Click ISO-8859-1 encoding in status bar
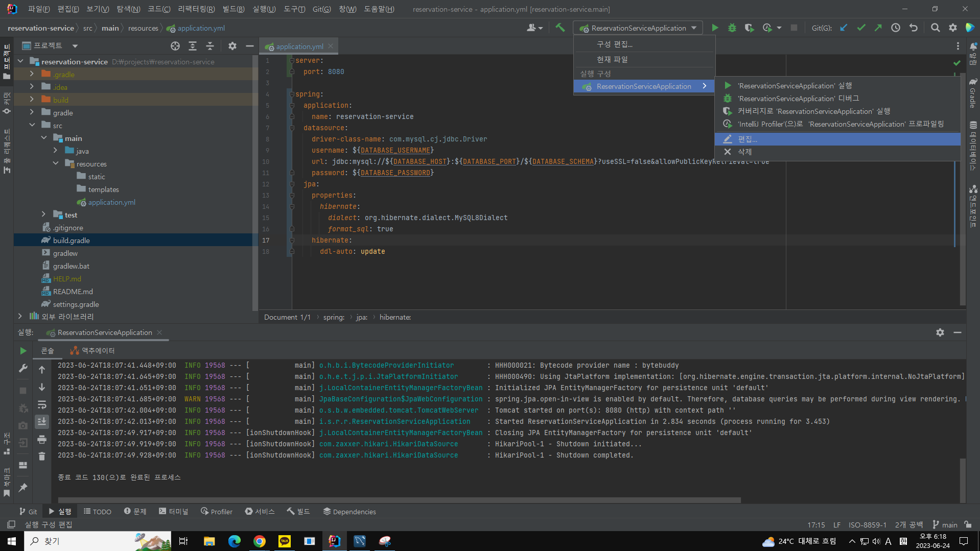Screen dimensions: 980x551 coord(868,524)
